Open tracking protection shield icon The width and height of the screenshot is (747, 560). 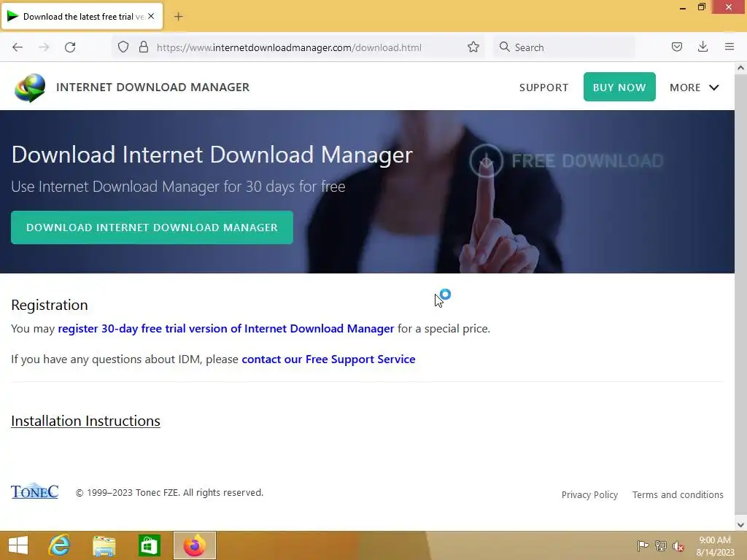[x=123, y=47]
